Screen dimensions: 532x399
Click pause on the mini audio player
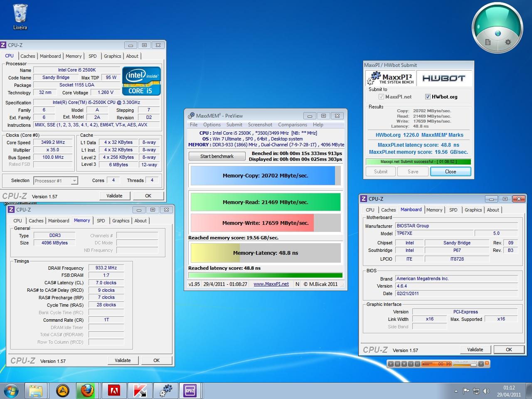click(x=397, y=364)
